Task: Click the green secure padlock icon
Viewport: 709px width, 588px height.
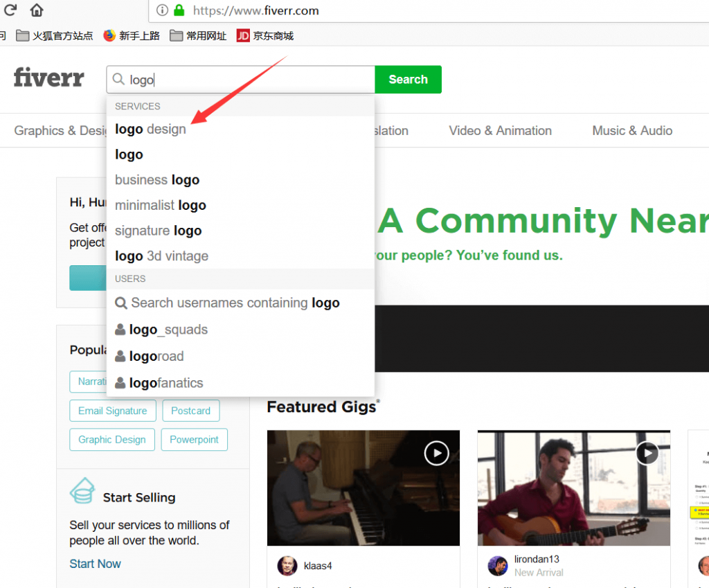Action: click(x=179, y=10)
